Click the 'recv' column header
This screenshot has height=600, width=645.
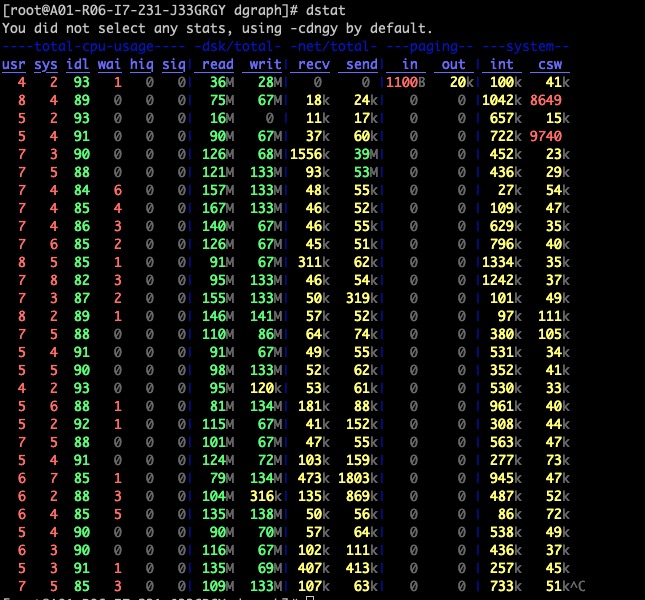coord(314,64)
